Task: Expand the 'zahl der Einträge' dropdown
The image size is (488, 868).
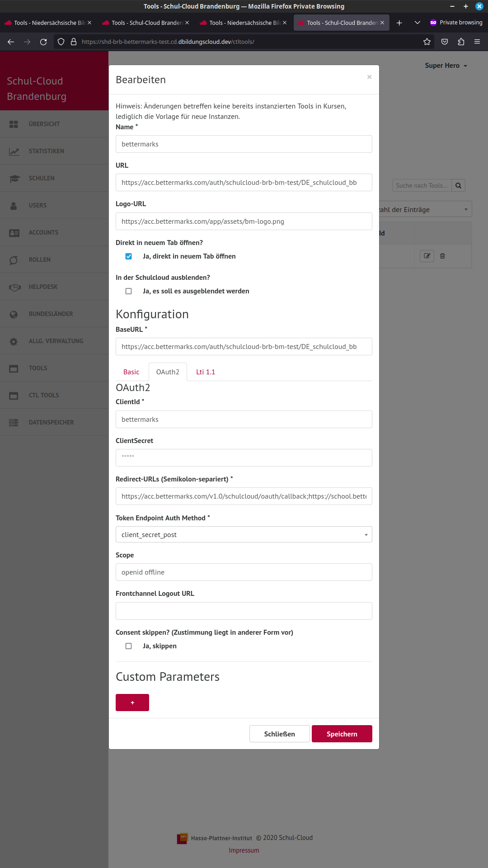Action: pyautogui.click(x=466, y=209)
